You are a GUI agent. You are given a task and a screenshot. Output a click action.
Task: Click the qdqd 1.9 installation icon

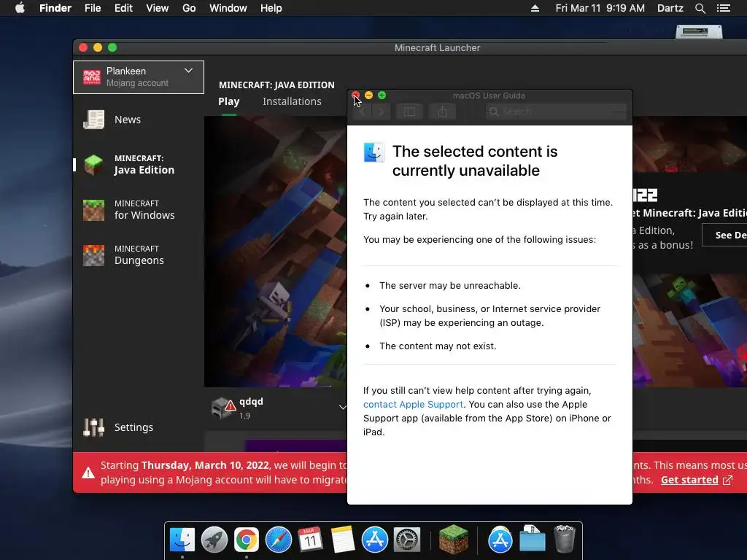coord(223,408)
